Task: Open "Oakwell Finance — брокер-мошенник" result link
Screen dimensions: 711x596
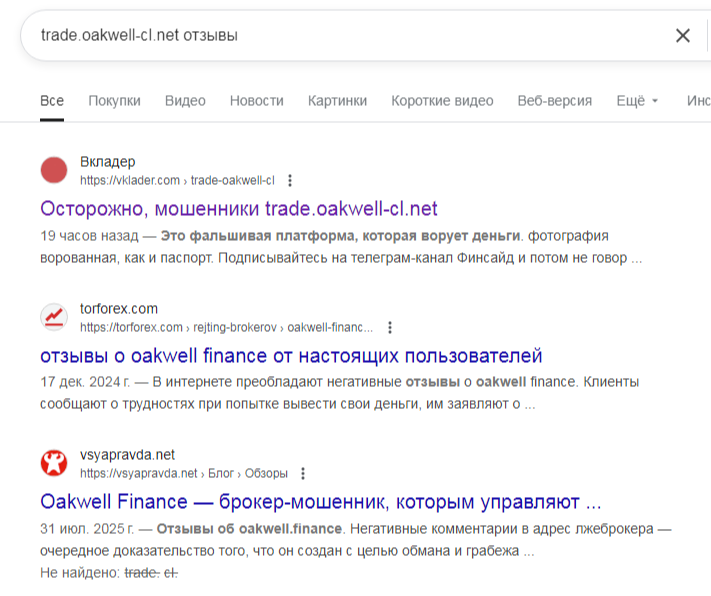Action: tap(320, 501)
